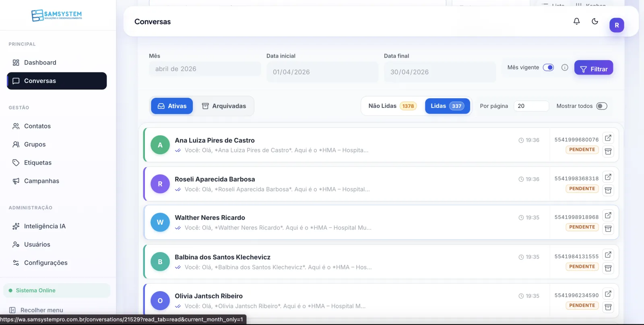Select the Não Lidas tab
The image size is (644, 325).
(x=392, y=106)
